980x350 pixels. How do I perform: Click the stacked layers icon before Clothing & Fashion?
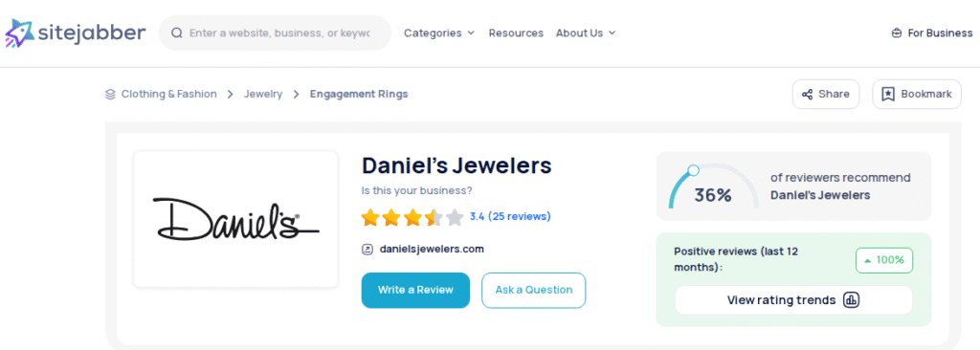tap(111, 95)
